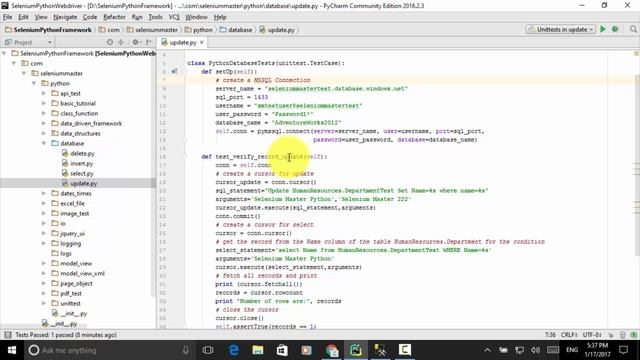This screenshot has height=360, width=640.
Task: Click database breadcrumb in navigation bar
Action: click(x=236, y=30)
